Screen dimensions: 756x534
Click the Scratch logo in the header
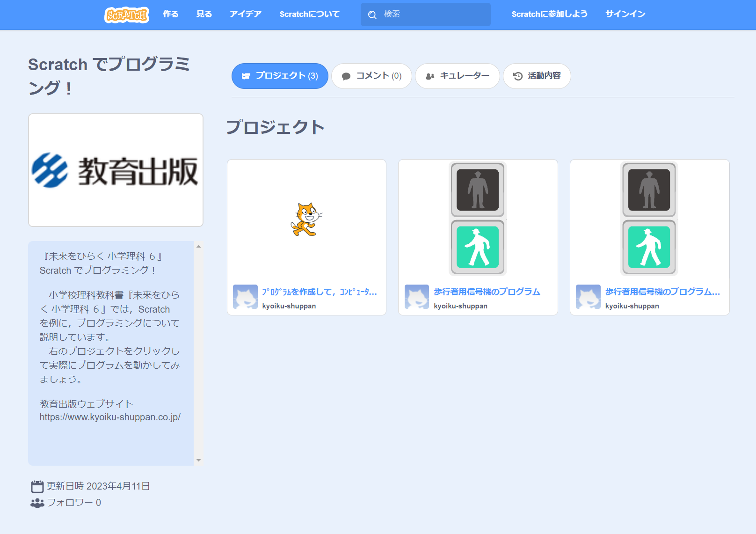tap(127, 15)
